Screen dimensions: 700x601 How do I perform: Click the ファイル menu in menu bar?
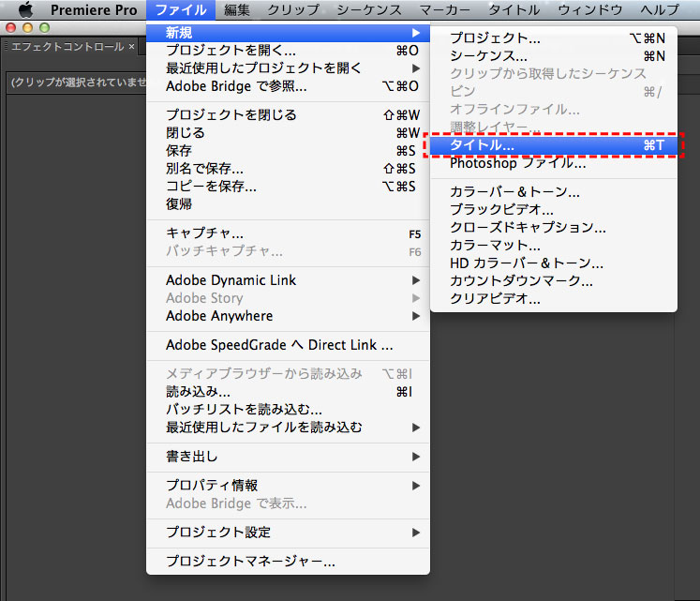pyautogui.click(x=181, y=9)
